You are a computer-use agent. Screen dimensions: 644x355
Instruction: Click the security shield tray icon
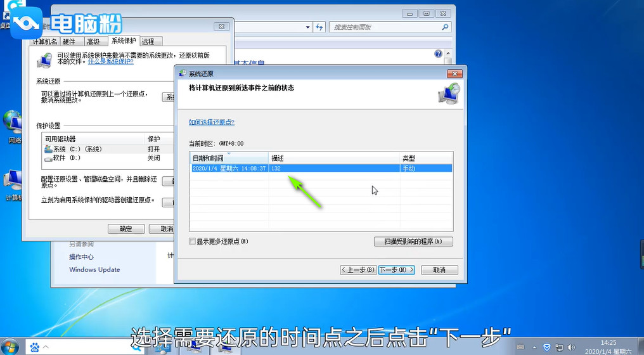546,347
